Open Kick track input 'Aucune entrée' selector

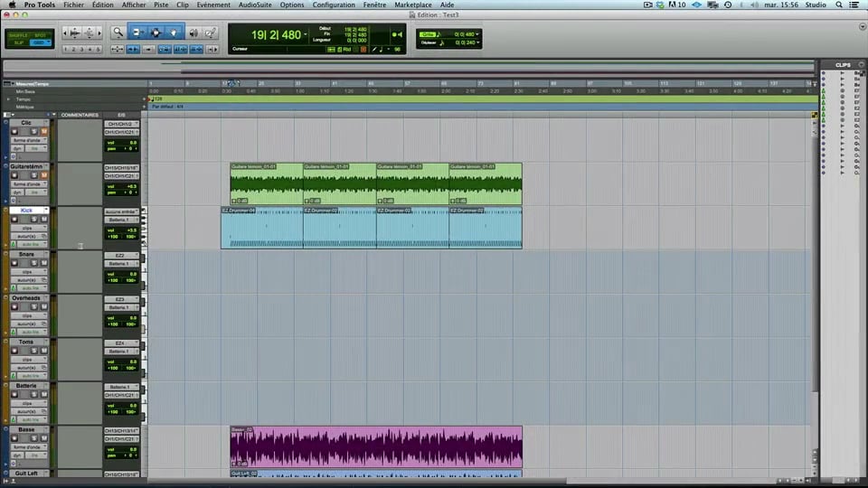121,211
